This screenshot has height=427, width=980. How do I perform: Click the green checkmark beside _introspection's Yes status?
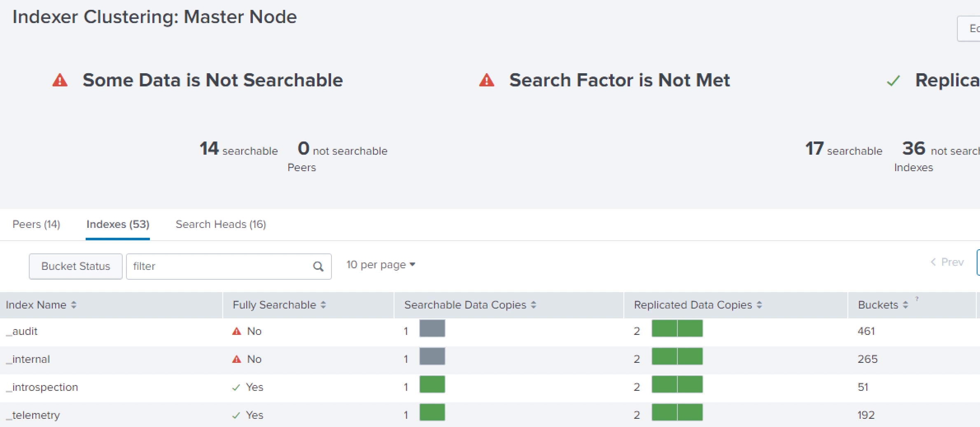pyautogui.click(x=235, y=386)
